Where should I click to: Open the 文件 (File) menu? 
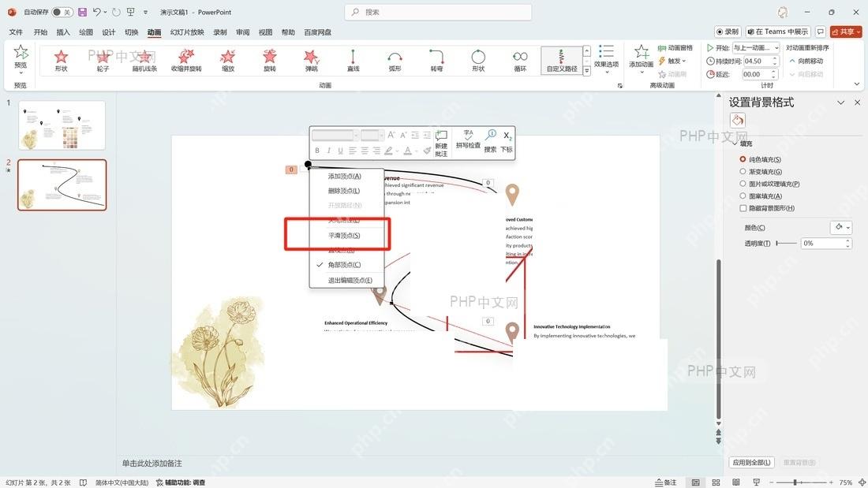coord(16,32)
